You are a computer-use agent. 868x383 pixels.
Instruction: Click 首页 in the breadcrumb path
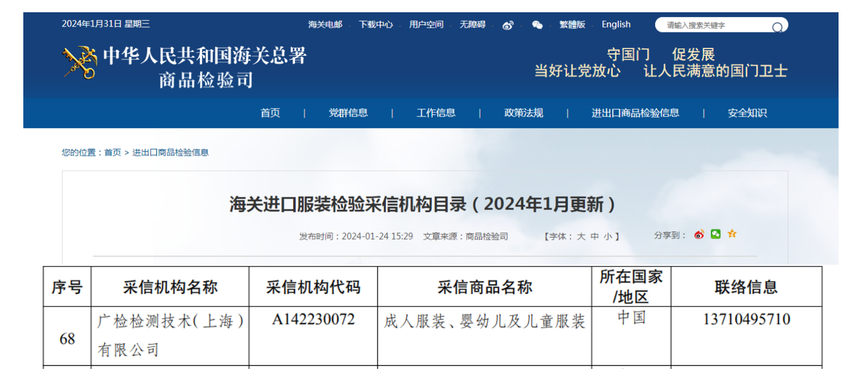tap(112, 153)
